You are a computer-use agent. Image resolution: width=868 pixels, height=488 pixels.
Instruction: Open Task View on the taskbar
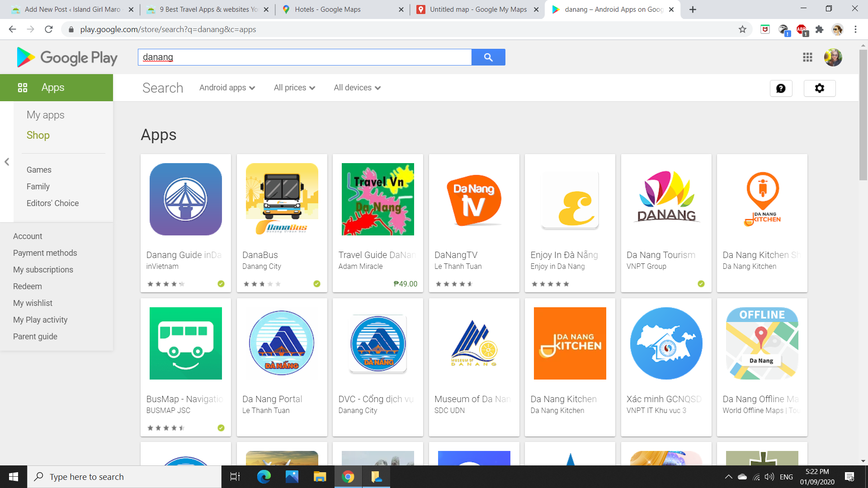click(235, 477)
